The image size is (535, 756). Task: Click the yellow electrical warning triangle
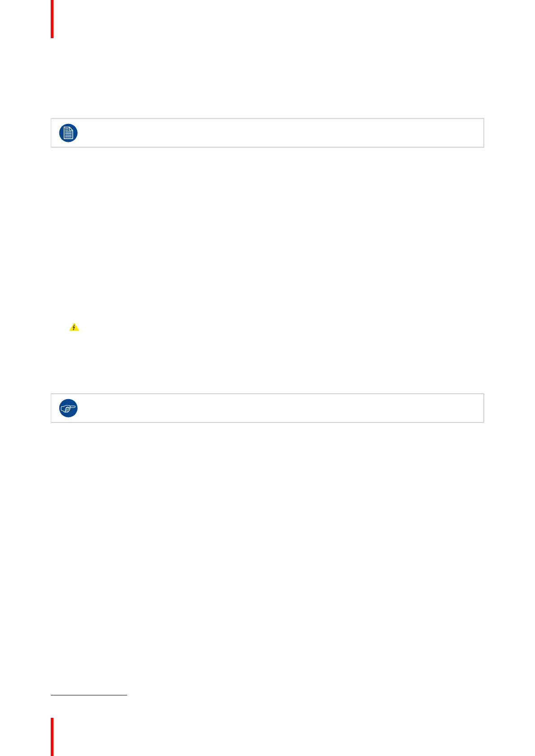(x=74, y=327)
